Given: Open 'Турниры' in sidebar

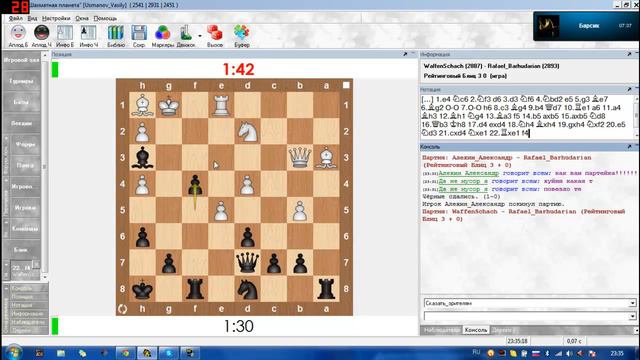Looking at the screenshot, I should coord(21,81).
